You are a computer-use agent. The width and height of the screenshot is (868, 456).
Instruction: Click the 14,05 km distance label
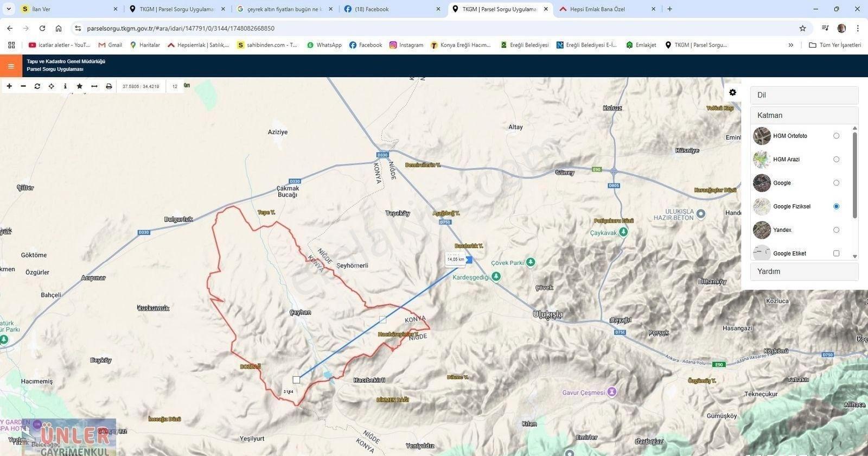(455, 259)
